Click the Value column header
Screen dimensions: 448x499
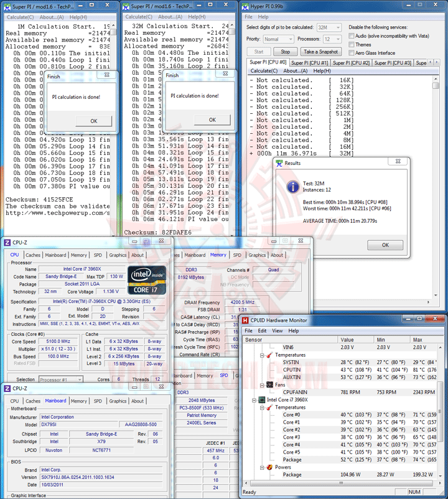356,340
